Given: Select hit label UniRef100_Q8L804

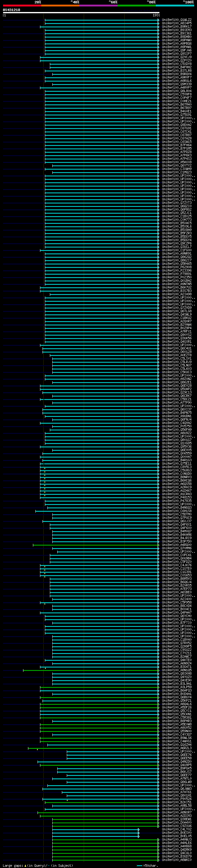Looking at the screenshot, I should 176,91.
